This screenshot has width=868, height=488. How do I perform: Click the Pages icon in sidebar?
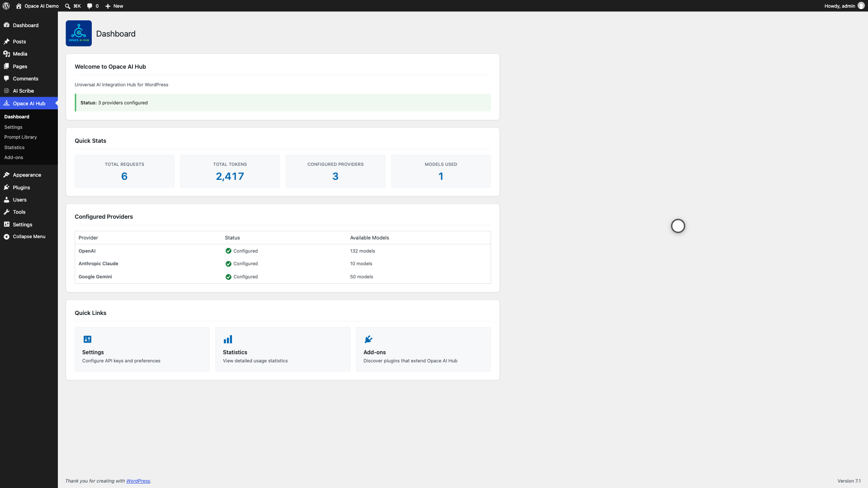click(x=7, y=66)
